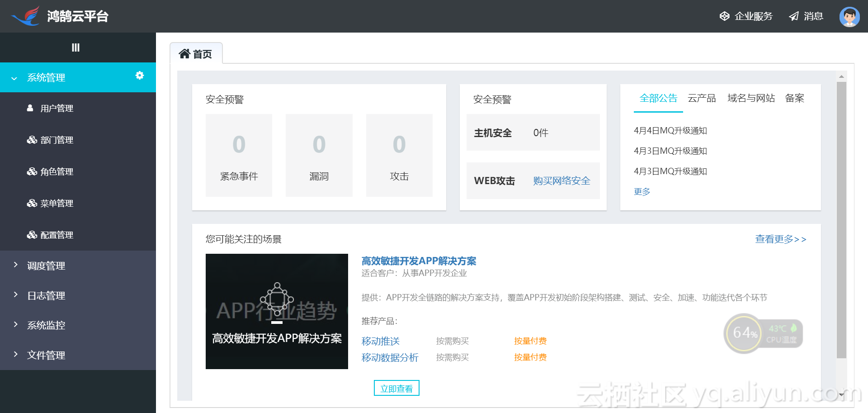Viewport: 868px width, 413px height.
Task: Click the 角色管理 cubes icon
Action: pyautogui.click(x=32, y=171)
